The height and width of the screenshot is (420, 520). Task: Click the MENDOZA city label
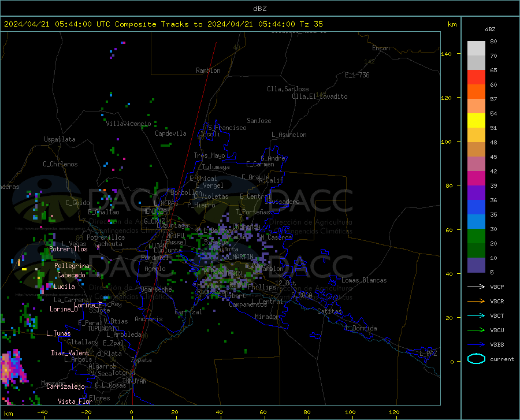(154, 211)
